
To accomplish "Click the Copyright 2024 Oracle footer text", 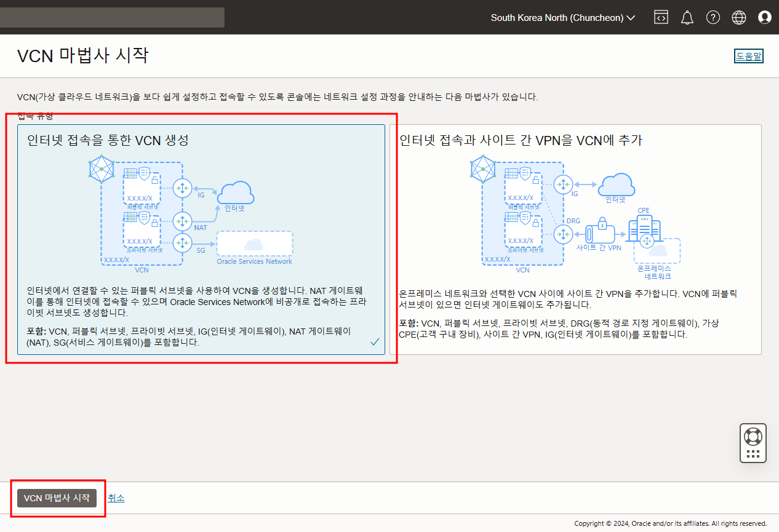I will 670,523.
